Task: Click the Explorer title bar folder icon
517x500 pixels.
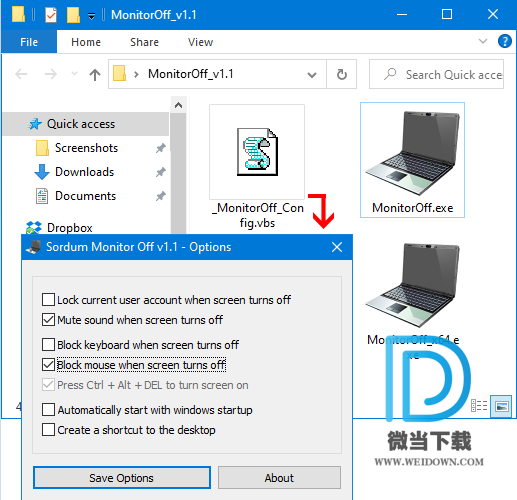Action: (x=18, y=15)
